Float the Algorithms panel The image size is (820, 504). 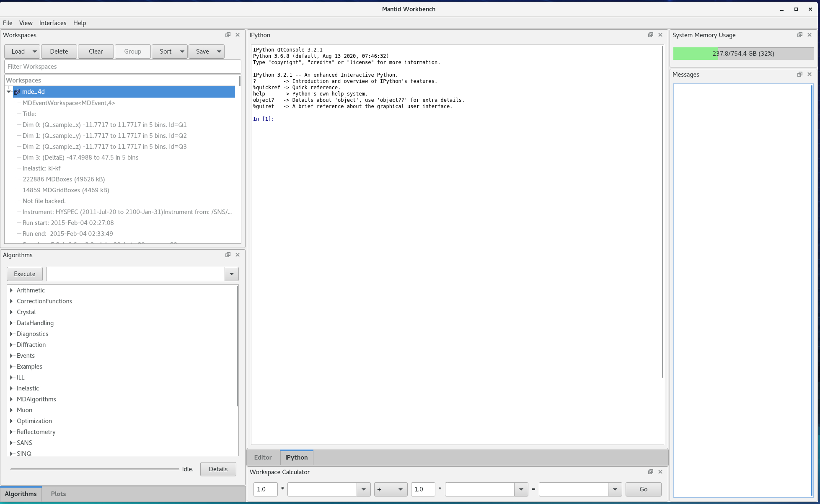pos(228,255)
